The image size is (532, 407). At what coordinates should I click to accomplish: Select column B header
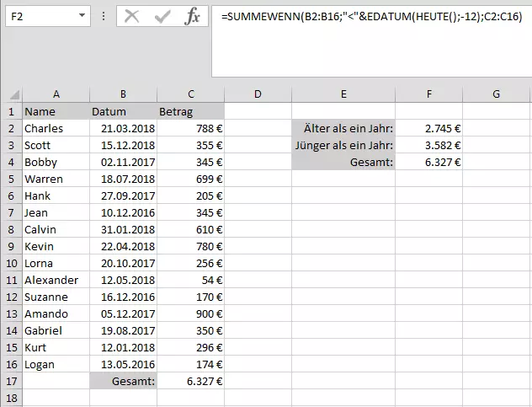(x=123, y=94)
